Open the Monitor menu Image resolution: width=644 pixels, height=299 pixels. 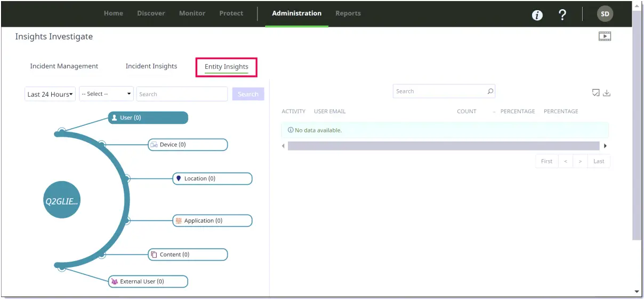(x=192, y=13)
